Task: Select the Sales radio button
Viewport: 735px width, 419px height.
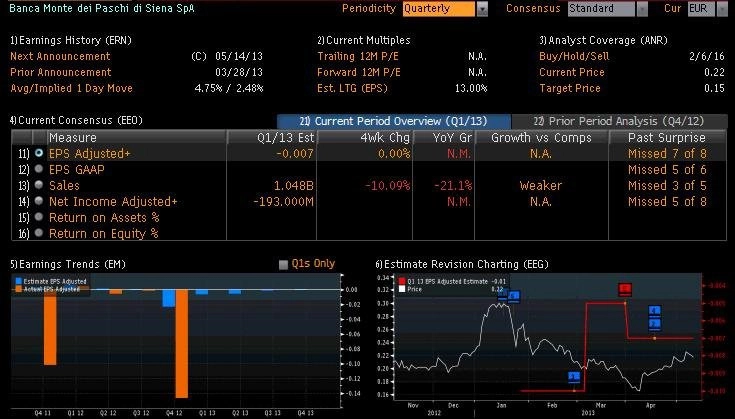Action: pyautogui.click(x=39, y=185)
